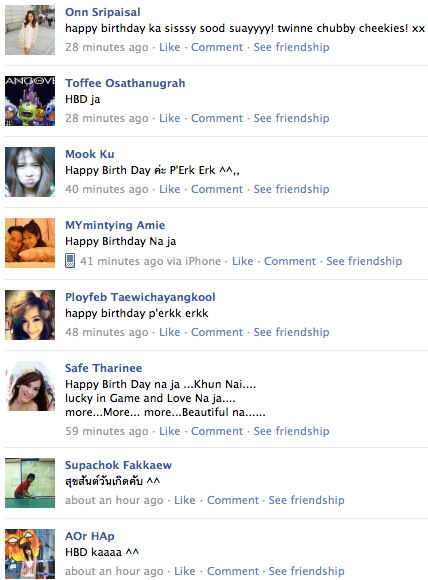View Supachok Fakkaew's avatar picture
The image size is (428, 580).
[30, 483]
